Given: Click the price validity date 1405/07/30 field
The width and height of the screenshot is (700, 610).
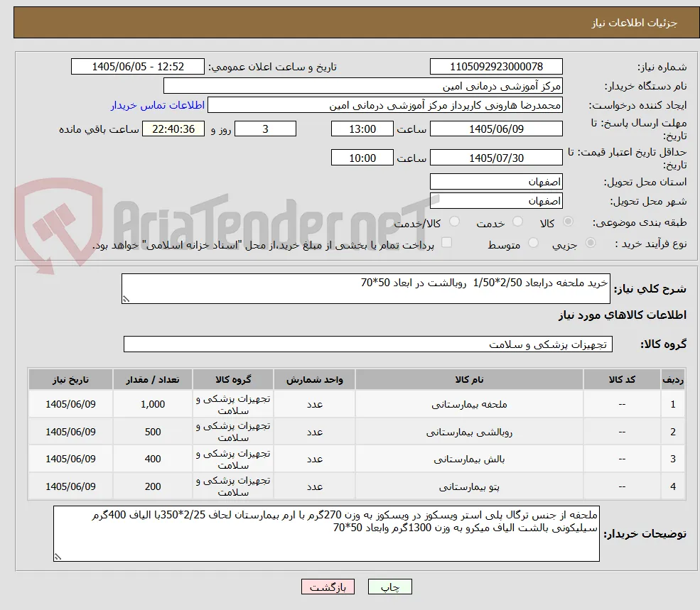Looking at the screenshot, I should (x=496, y=158).
